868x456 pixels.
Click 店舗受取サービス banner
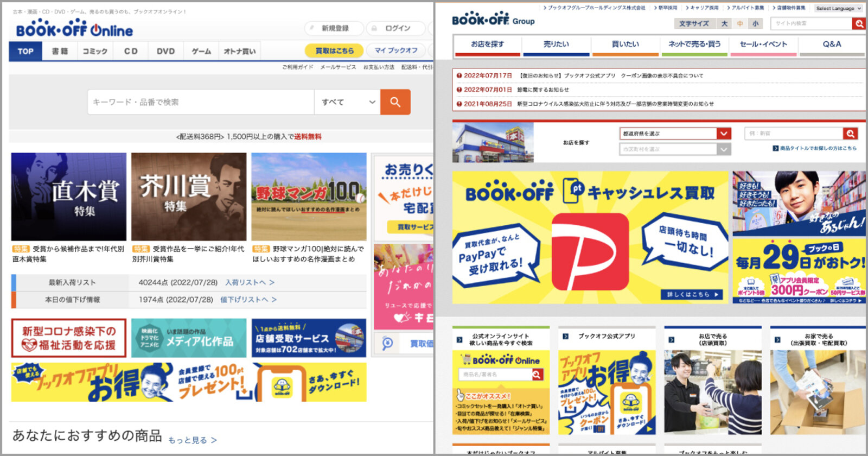pos(309,338)
